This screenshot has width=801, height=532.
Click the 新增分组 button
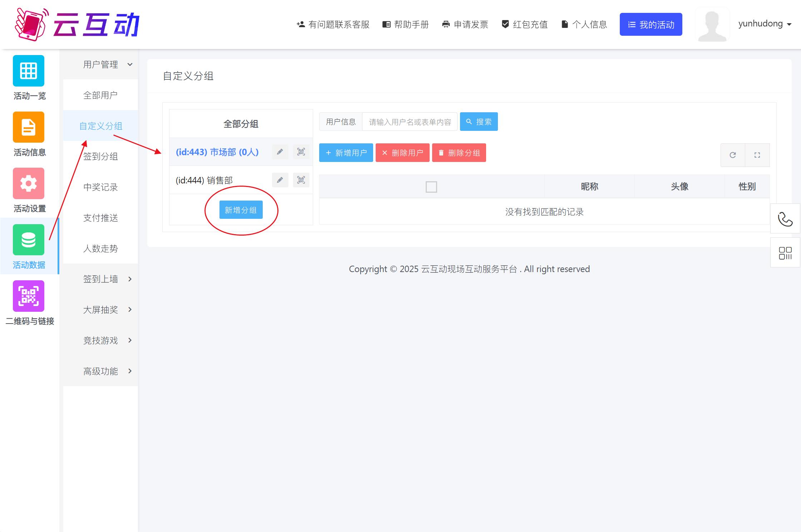click(241, 210)
